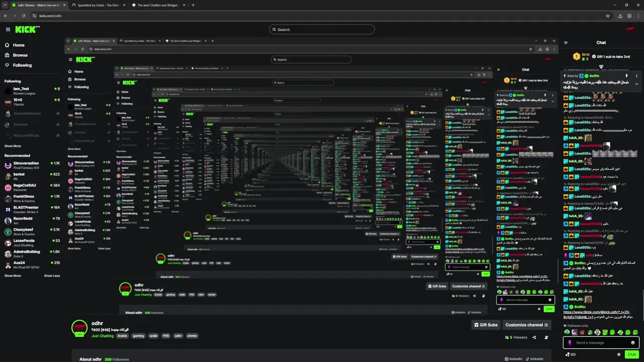Click the stream video player
The image size is (644, 362).
coord(311,176)
